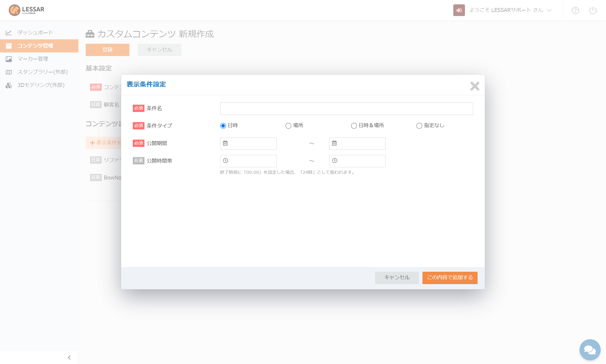
Task: Click the toolbox icon beside page title
Action: click(x=90, y=34)
